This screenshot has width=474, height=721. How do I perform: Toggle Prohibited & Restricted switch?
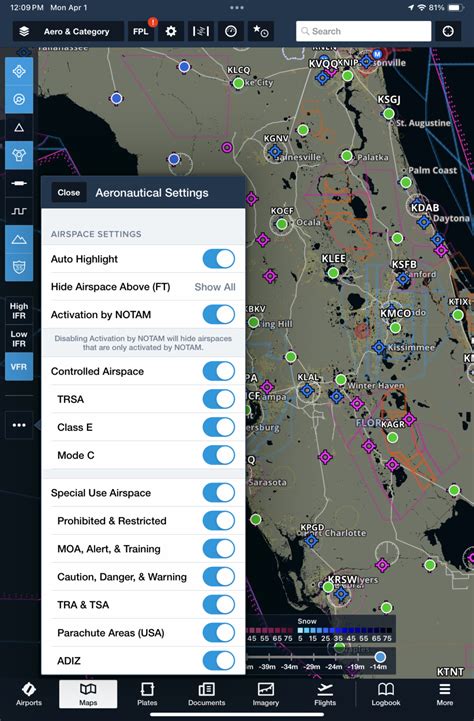click(219, 521)
